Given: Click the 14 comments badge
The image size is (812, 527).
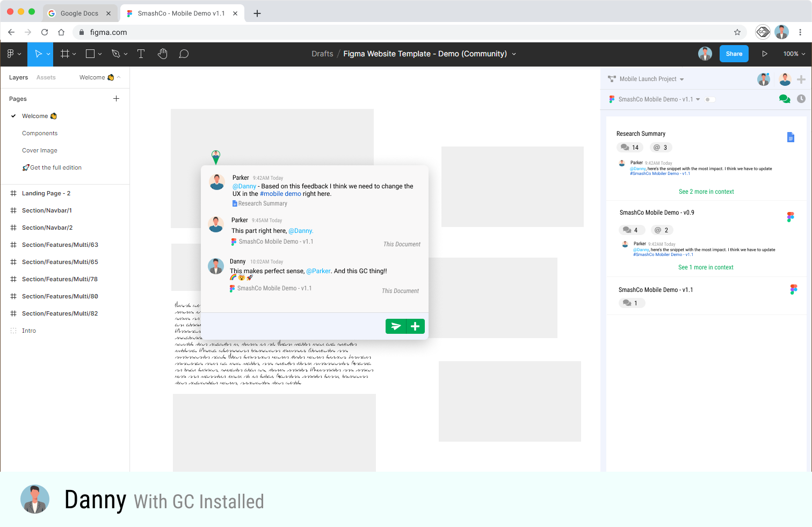Looking at the screenshot, I should pyautogui.click(x=630, y=148).
